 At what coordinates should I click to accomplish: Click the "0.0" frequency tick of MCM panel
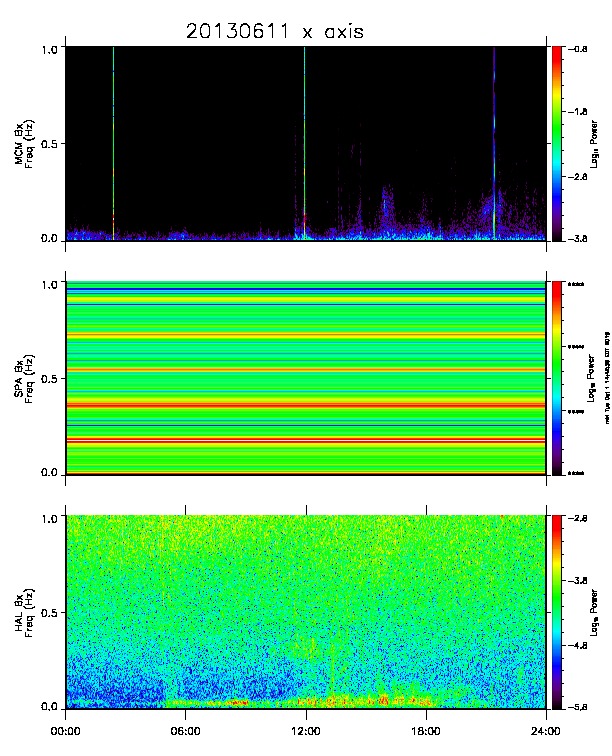49,238
